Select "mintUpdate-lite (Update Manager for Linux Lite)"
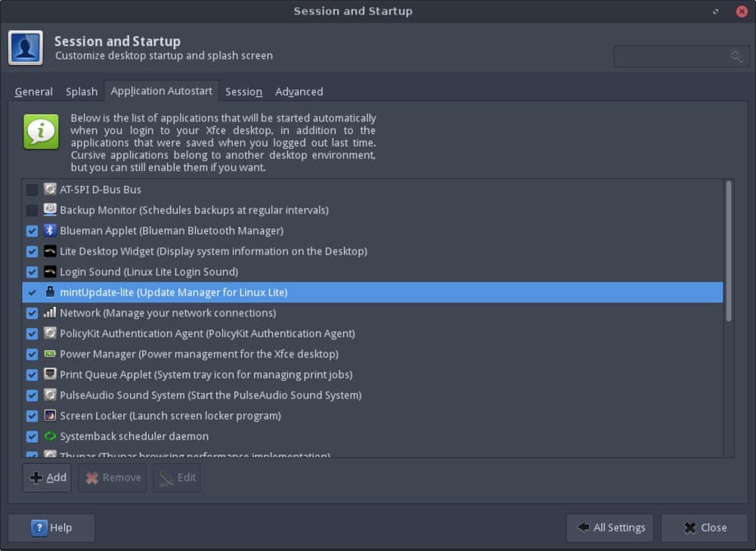The height and width of the screenshot is (551, 756). click(174, 293)
